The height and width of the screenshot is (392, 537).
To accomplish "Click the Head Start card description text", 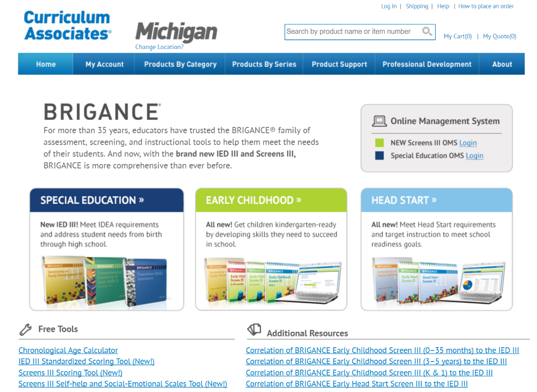I will [433, 234].
